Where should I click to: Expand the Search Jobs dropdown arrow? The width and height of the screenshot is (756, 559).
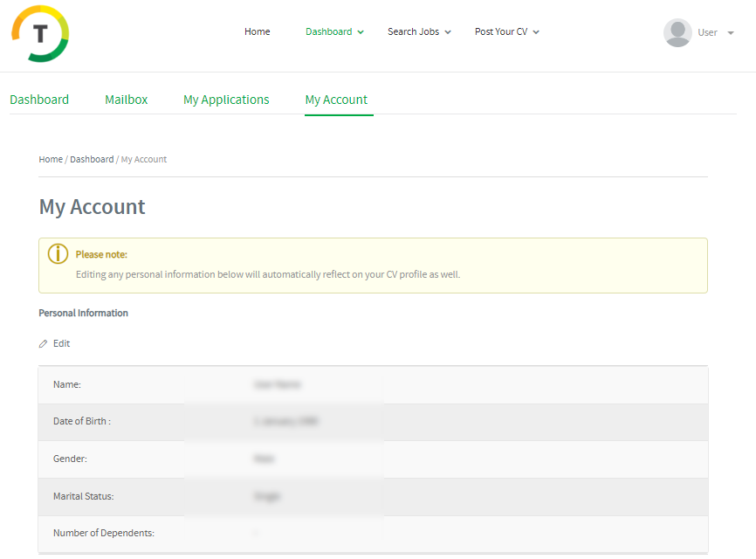[448, 32]
